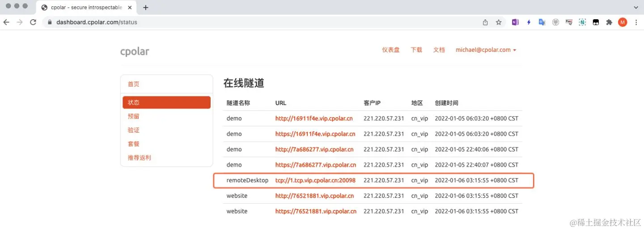Click the remoteDesktop row's 221.220.57.231 IP

pyautogui.click(x=384, y=180)
